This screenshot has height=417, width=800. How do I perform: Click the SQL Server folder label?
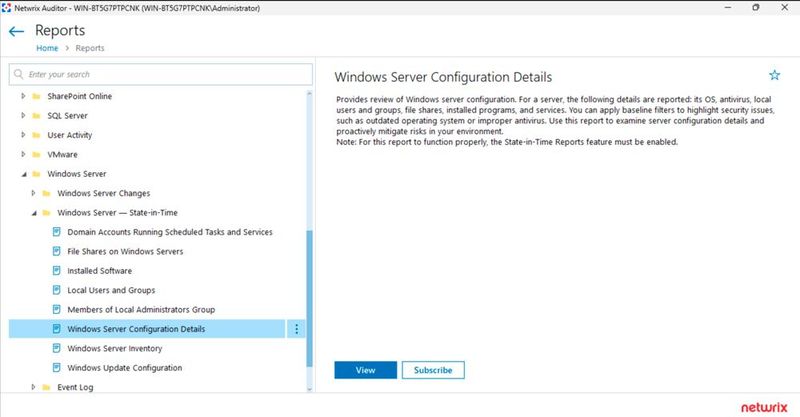click(x=67, y=115)
